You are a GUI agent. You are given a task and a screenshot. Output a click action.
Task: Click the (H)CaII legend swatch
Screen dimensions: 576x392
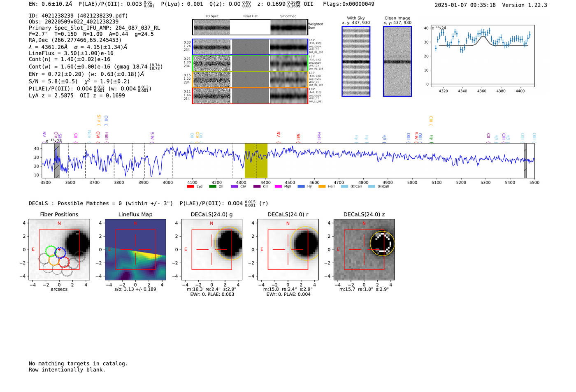[x=372, y=186]
